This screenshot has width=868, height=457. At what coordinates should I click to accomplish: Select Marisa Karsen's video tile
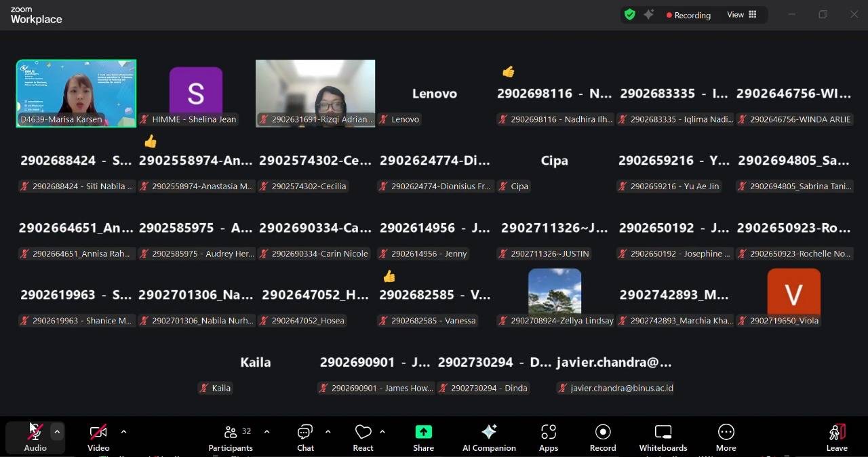(x=76, y=93)
